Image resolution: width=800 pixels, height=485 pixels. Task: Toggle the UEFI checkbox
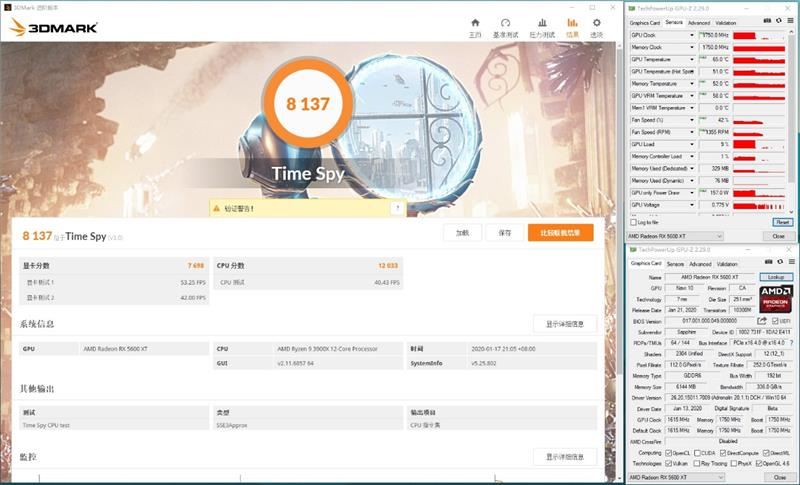click(775, 321)
